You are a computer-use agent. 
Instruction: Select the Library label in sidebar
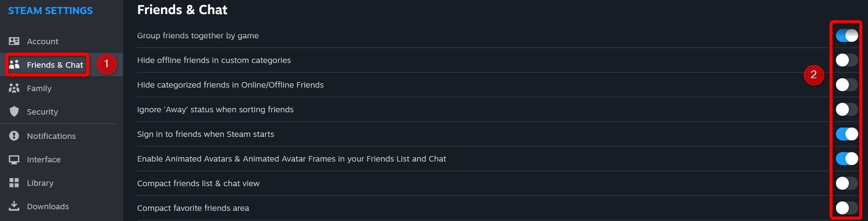(40, 183)
